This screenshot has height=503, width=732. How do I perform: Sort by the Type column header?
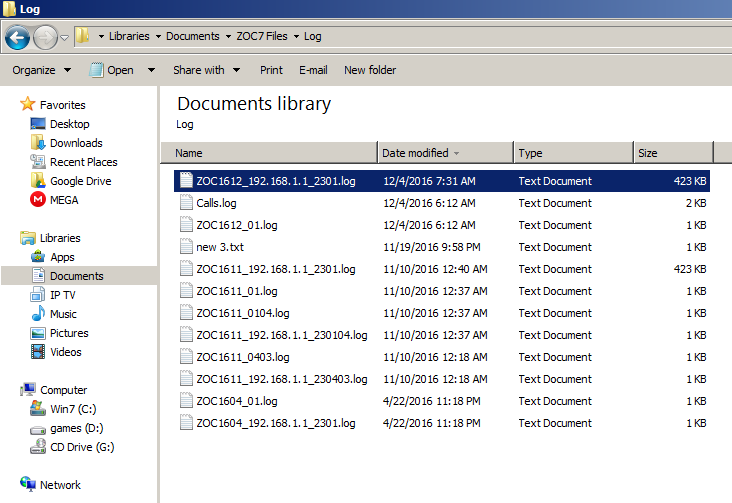tap(574, 153)
